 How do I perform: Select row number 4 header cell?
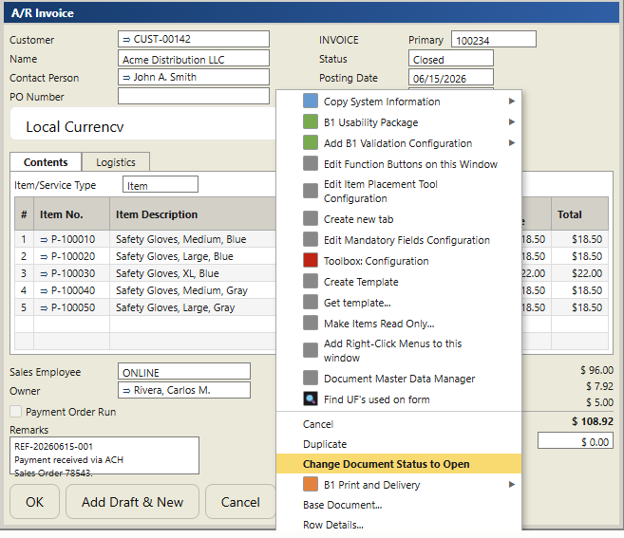[24, 290]
